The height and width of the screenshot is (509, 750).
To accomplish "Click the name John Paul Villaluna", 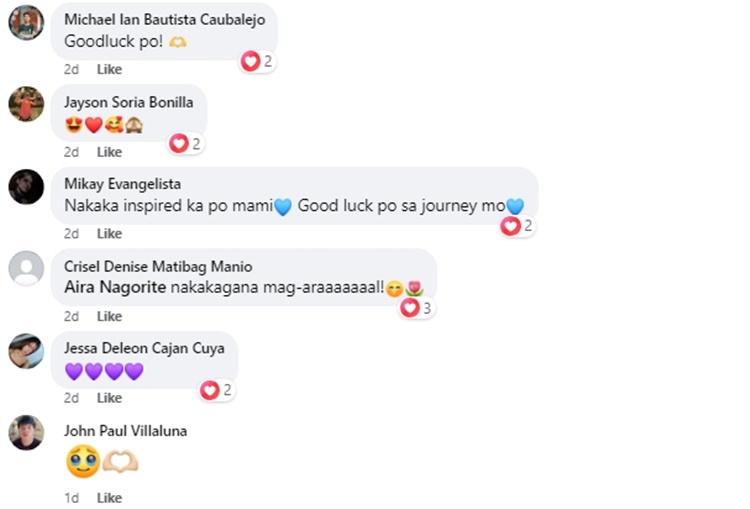I will click(125, 431).
